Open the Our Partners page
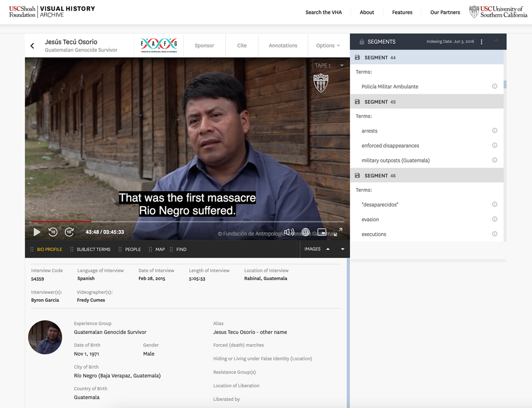This screenshot has height=408, width=532. (445, 12)
